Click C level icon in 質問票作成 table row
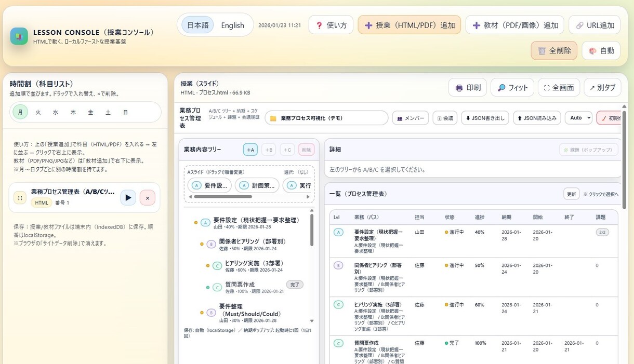The width and height of the screenshot is (634, 364). click(x=338, y=343)
